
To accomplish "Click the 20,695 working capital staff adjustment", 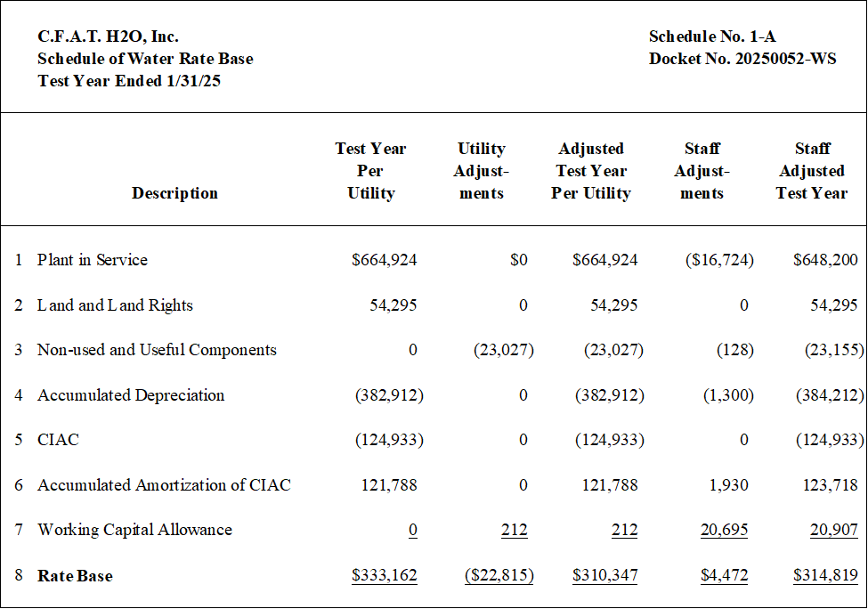I will pyautogui.click(x=724, y=530).
